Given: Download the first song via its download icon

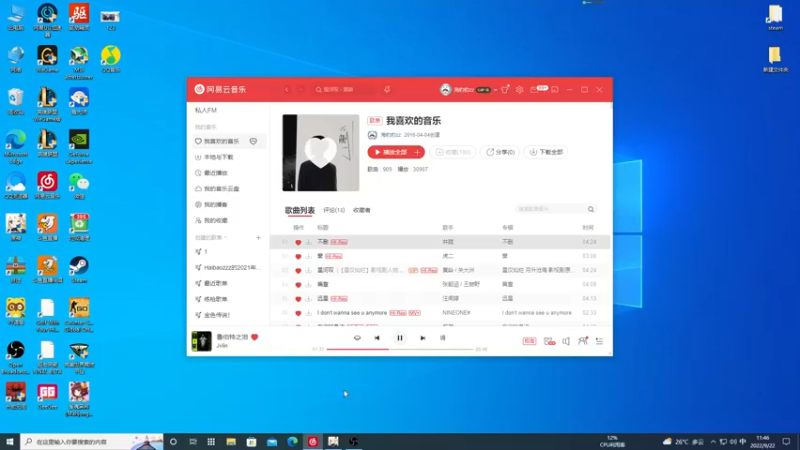Looking at the screenshot, I should coord(308,242).
